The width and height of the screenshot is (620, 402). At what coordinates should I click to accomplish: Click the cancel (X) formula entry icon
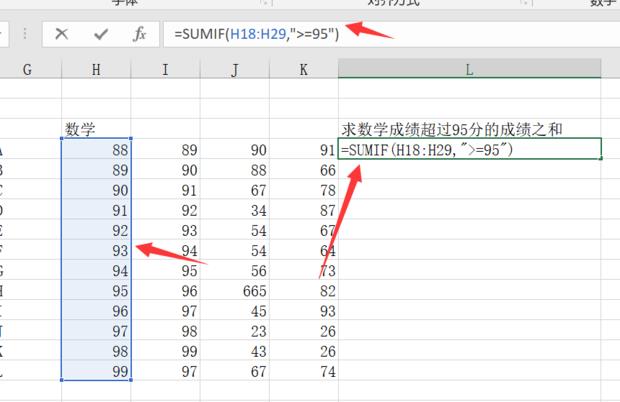61,34
